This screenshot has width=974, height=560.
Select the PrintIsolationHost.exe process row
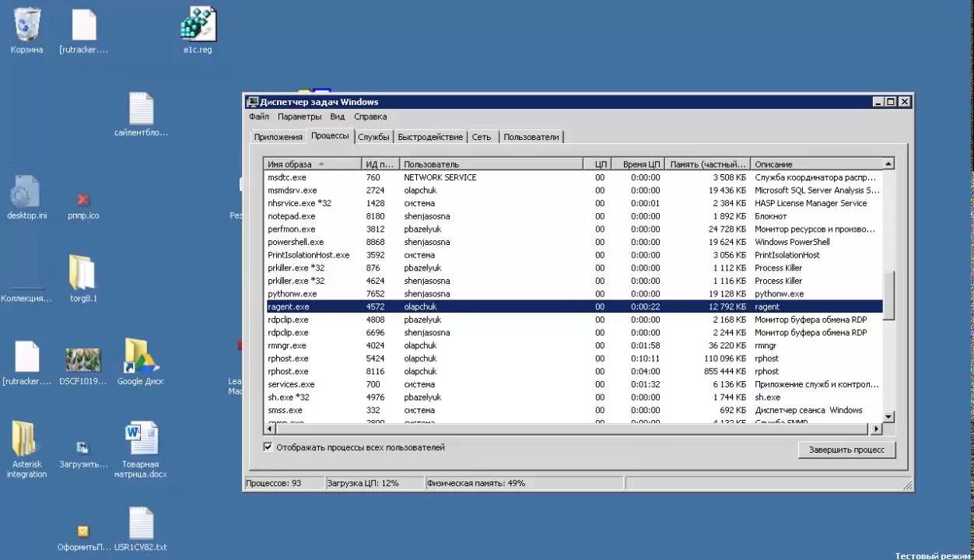tap(573, 255)
